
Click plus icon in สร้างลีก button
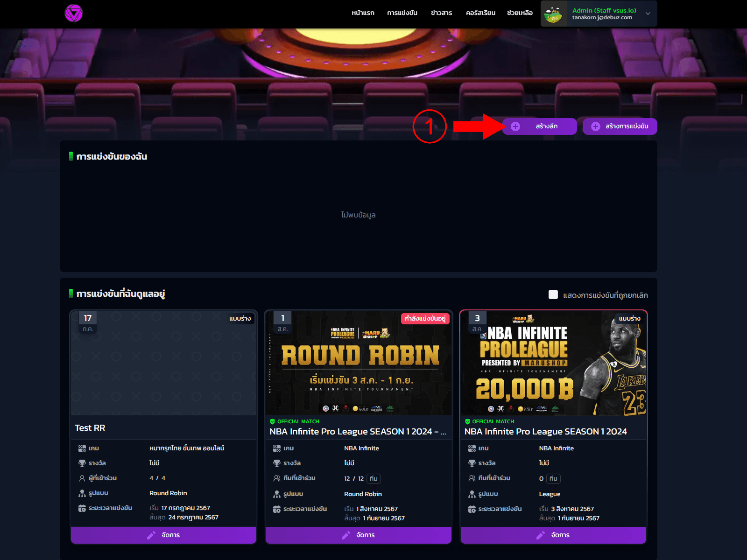tap(515, 126)
